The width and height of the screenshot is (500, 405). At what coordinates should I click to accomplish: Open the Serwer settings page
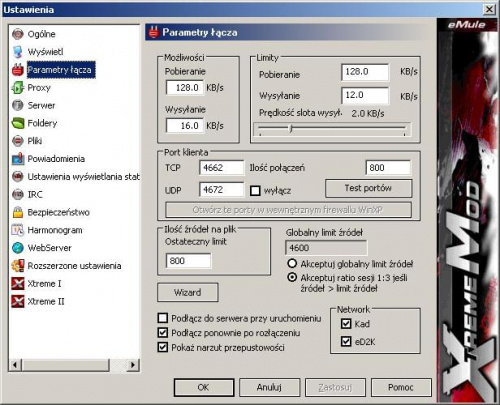point(41,105)
